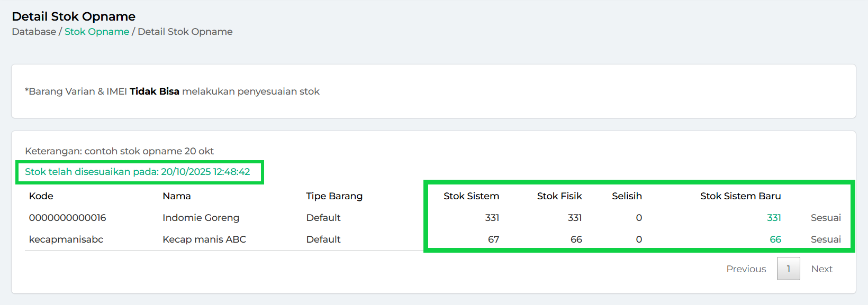The width and height of the screenshot is (868, 305).
Task: Sort by the Kode column header
Action: pos(41,196)
